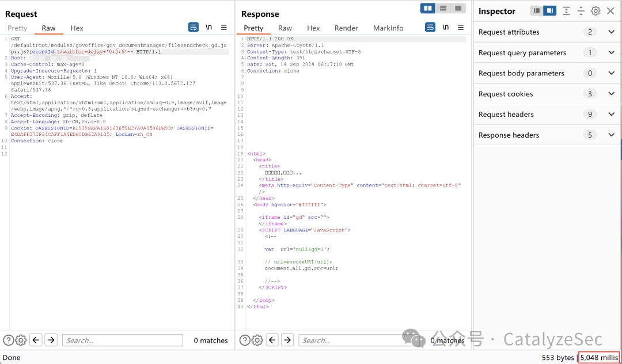Image resolution: width=622 pixels, height=364 pixels.
Task: Click the 553 bytes status entry
Action: (x=557, y=358)
